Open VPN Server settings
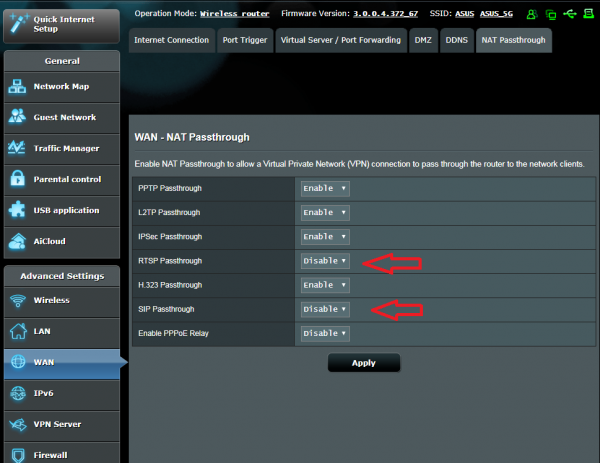 62,424
